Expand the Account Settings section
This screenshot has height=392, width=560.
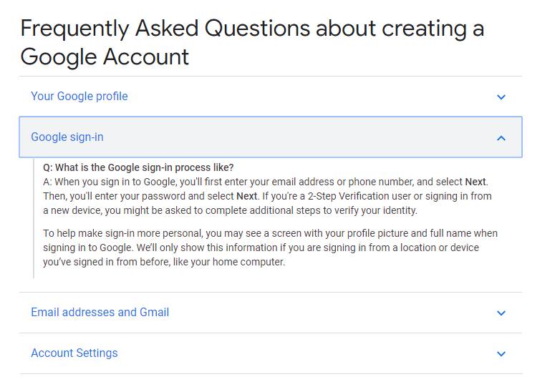coord(271,353)
